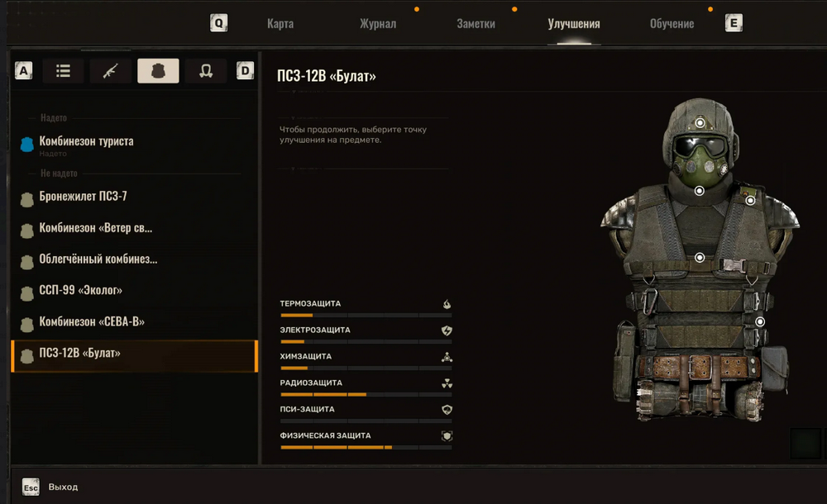The width and height of the screenshot is (827, 504).
Task: Click the electrical protection shield icon
Action: 447,330
